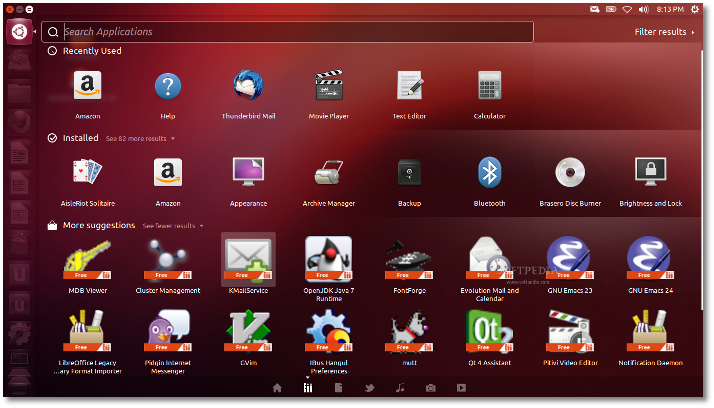Open the sound volume indicator
714x408 pixels.
point(643,9)
